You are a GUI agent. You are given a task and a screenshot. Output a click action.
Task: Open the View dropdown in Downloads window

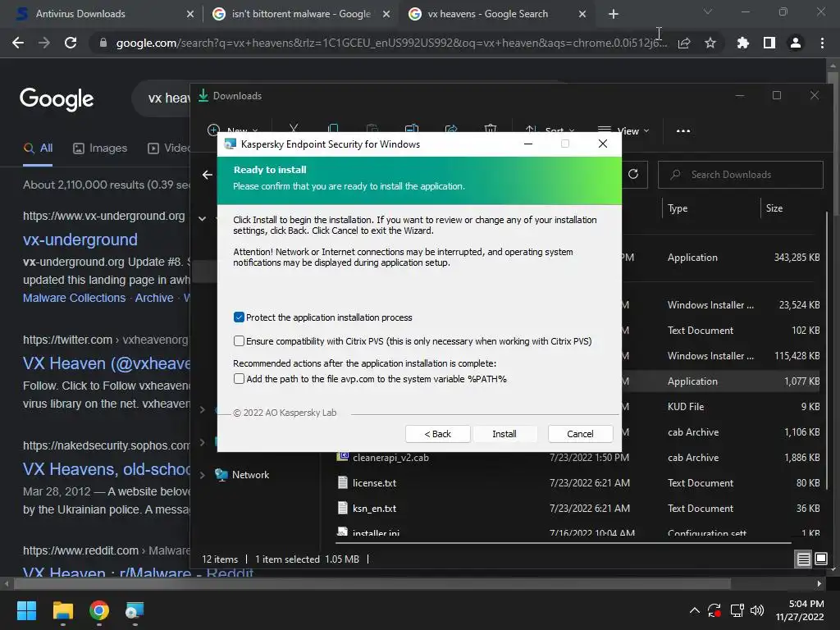point(623,130)
